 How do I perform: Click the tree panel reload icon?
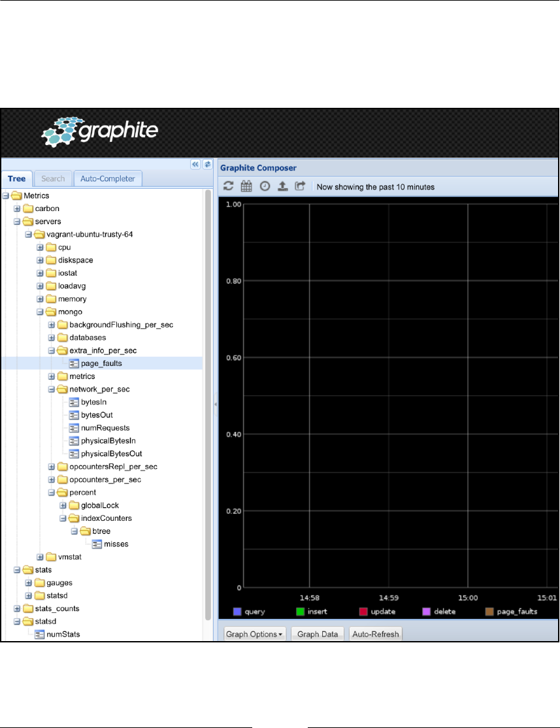207,165
